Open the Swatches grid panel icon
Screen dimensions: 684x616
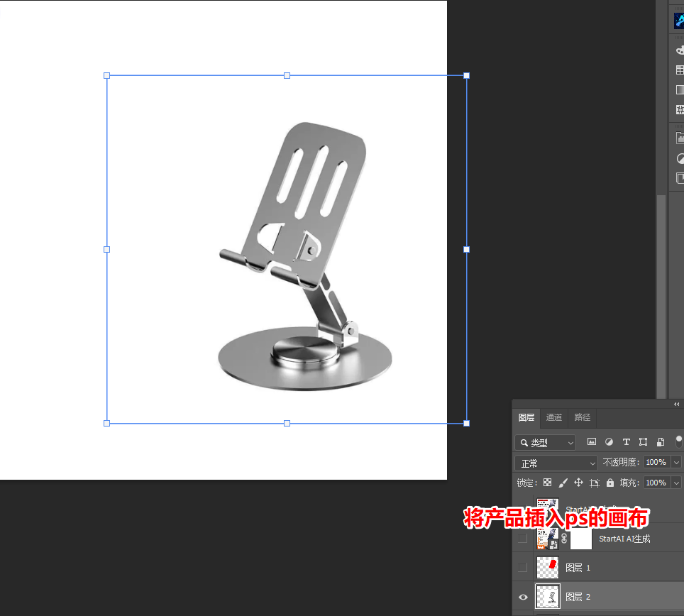click(x=680, y=70)
